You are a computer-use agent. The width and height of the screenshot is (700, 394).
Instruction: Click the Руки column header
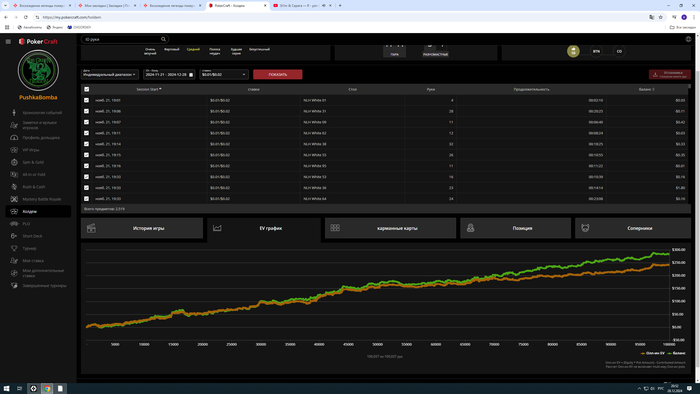click(430, 89)
